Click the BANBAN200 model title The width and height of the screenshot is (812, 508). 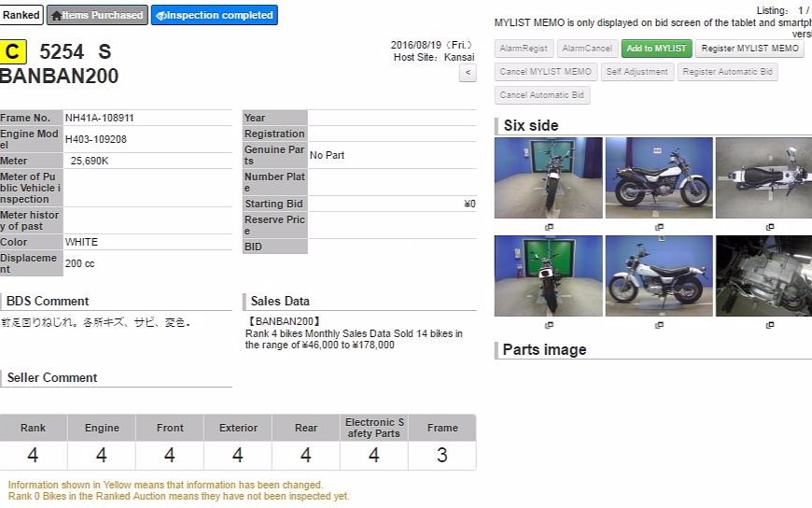coord(59,77)
